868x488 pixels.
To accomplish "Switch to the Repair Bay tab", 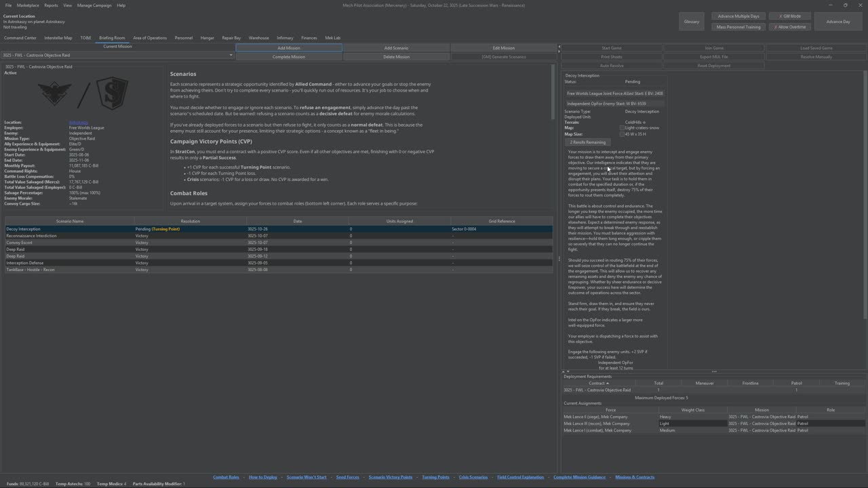I will [x=231, y=38].
